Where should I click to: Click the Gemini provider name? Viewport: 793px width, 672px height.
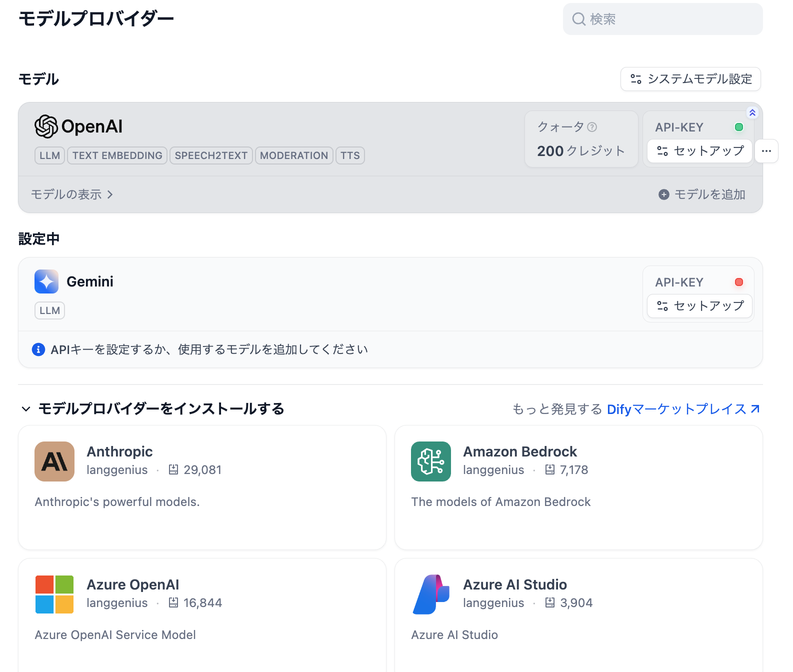90,281
